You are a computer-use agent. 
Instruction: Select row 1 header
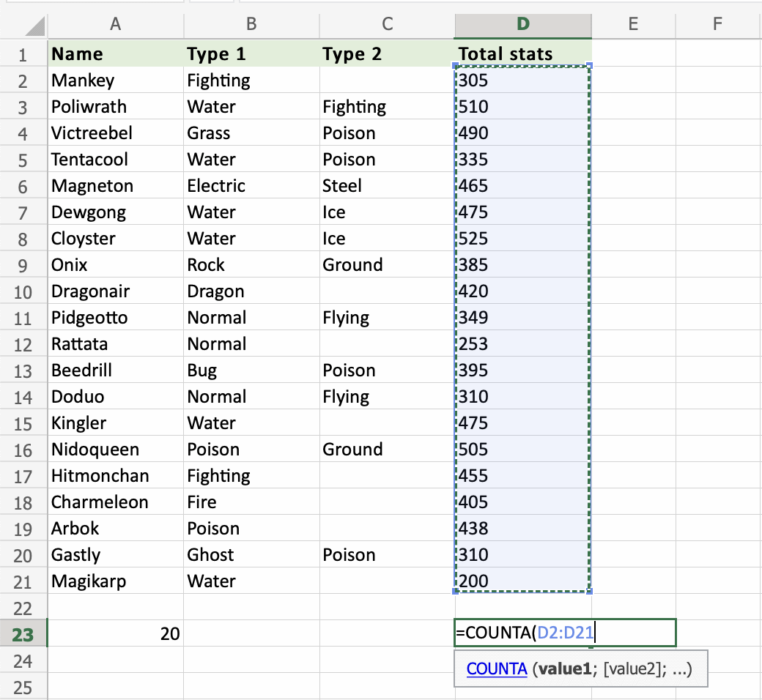(x=23, y=54)
